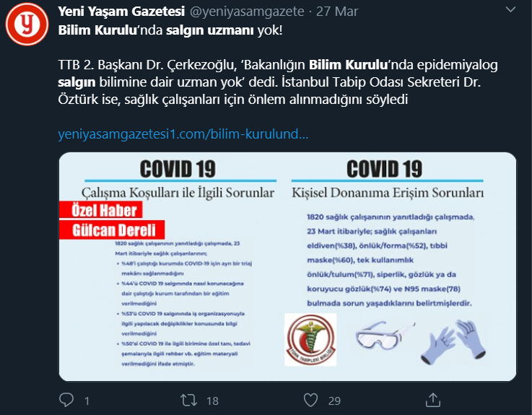
Task: View the like count 29
Action: [334, 401]
